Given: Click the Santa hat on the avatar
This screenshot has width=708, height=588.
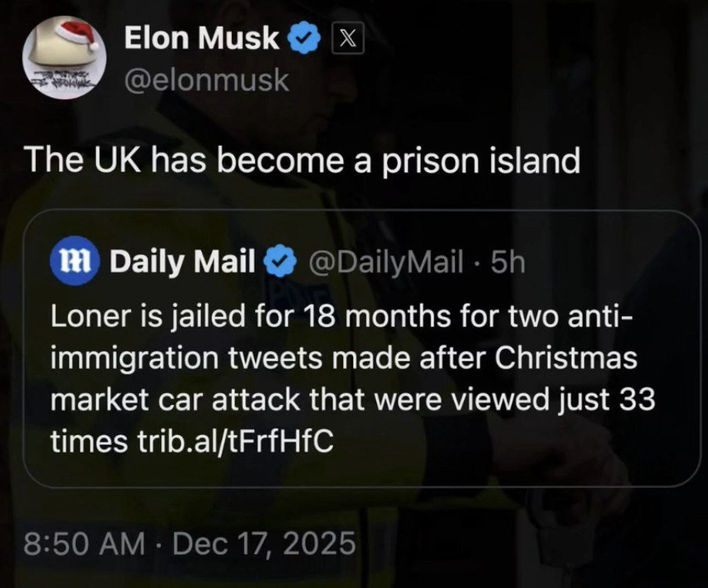Looking at the screenshot, I should [71, 35].
